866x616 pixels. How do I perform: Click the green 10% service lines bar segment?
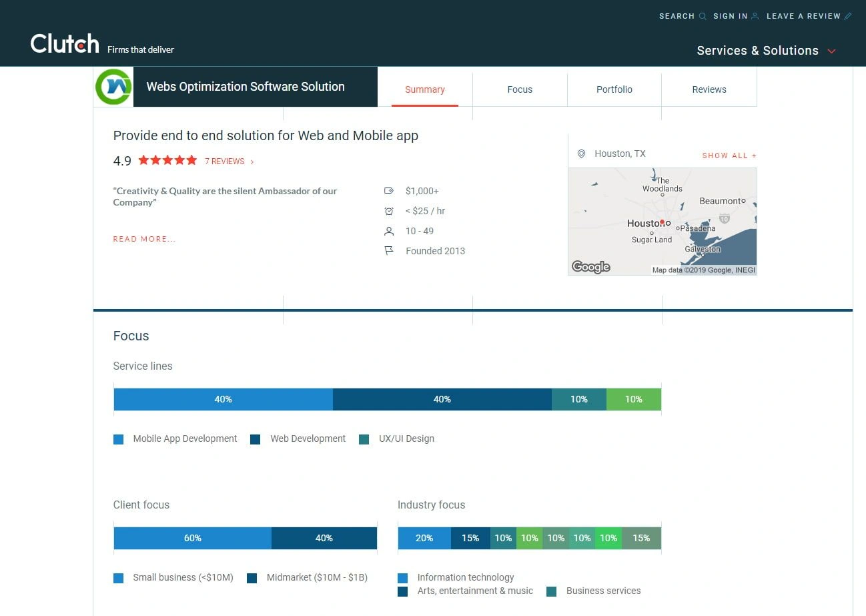pos(634,399)
